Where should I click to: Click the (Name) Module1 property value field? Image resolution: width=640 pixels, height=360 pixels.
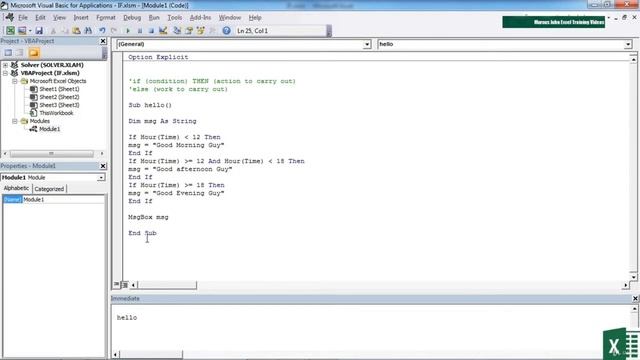[x=63, y=200]
